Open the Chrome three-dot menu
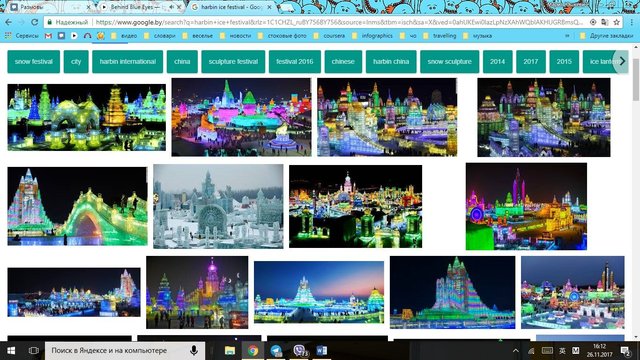Screen dimensions: 640x360 tap(631, 22)
